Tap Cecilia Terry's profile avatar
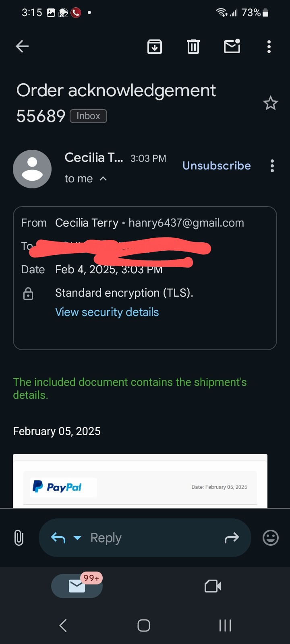290x644 pixels. (x=32, y=169)
